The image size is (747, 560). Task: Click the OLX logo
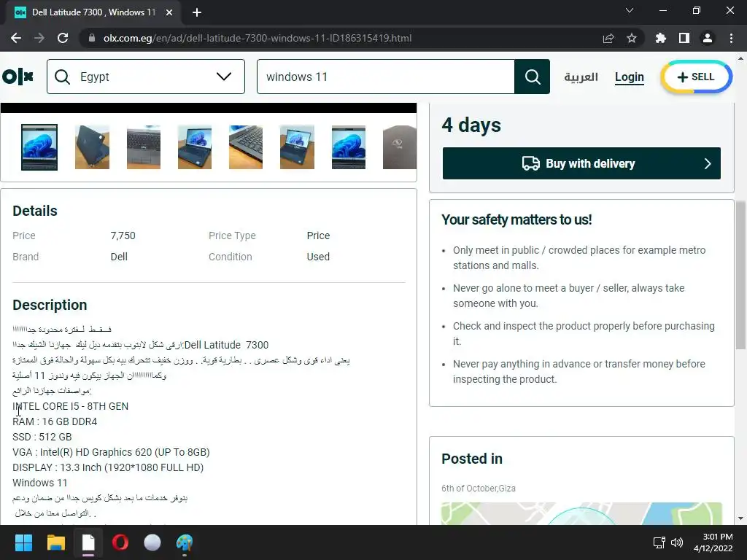18,77
